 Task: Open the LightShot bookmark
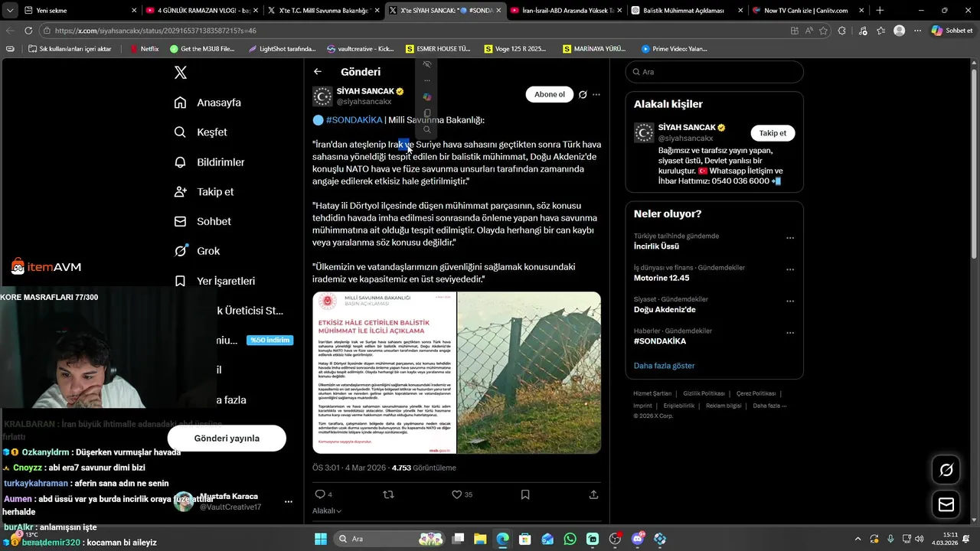click(x=282, y=49)
